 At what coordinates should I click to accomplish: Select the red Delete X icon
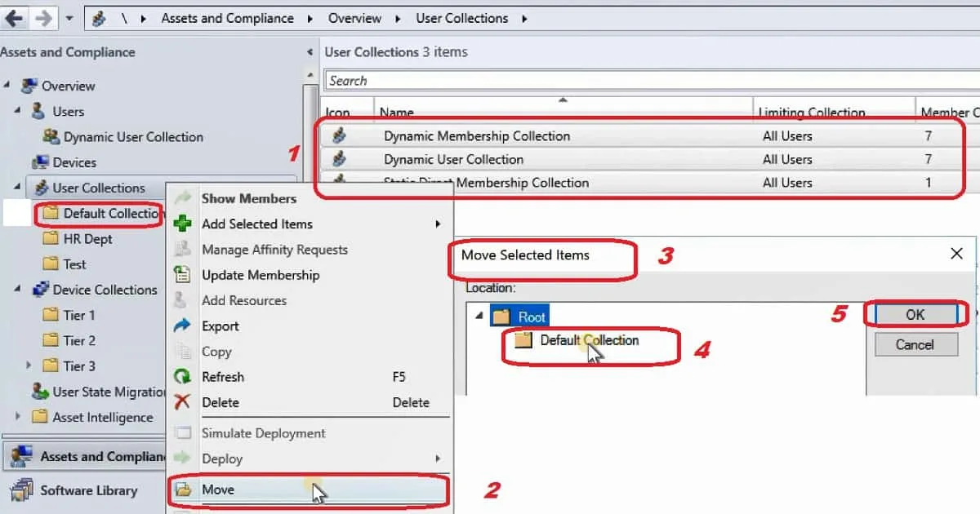184,402
